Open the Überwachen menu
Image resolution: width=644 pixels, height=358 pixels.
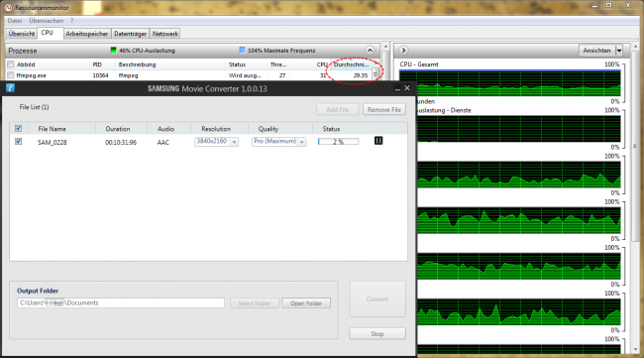coord(46,21)
